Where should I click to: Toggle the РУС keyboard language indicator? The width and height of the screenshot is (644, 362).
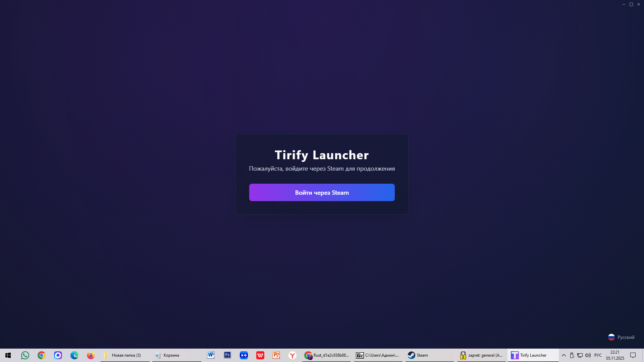(598, 355)
